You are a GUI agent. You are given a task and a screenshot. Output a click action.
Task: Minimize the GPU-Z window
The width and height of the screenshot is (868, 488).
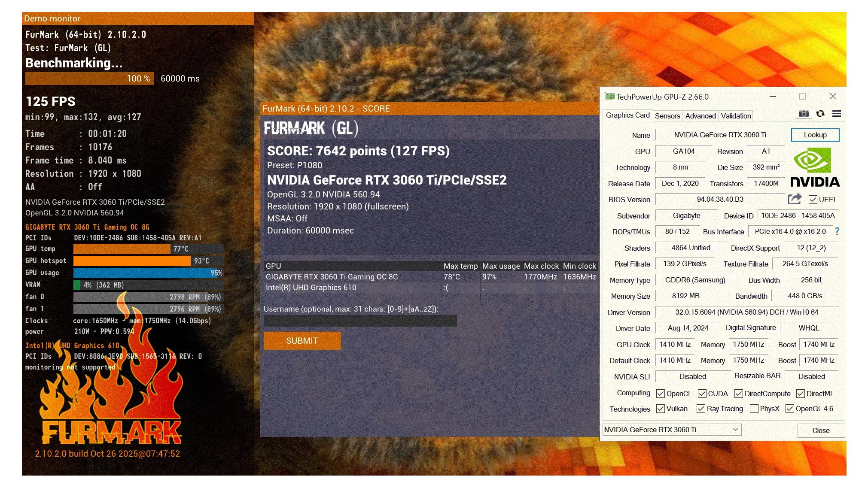[773, 97]
